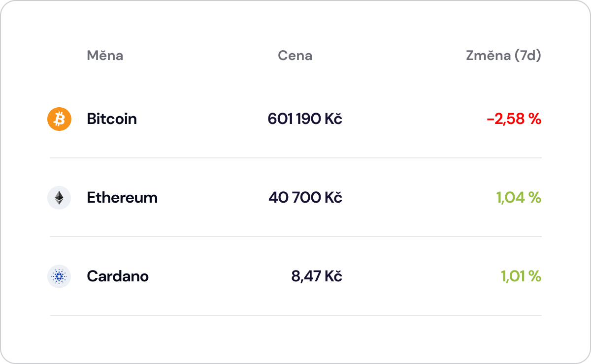This screenshot has width=591, height=364.
Task: Select the Cardano dotted globe logo
Action: (x=59, y=276)
